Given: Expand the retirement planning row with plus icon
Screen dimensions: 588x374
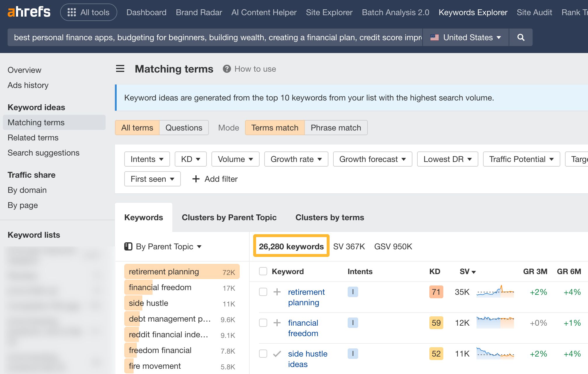Looking at the screenshot, I should tap(276, 292).
